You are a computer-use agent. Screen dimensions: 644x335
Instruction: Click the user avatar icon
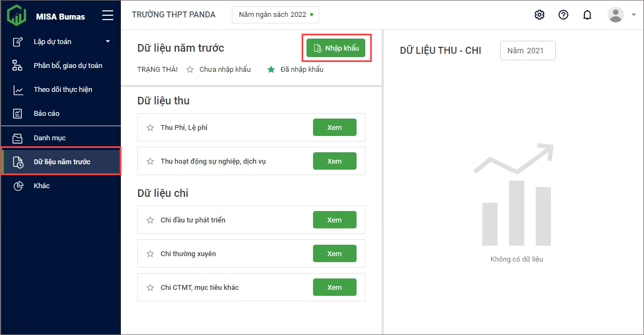615,15
